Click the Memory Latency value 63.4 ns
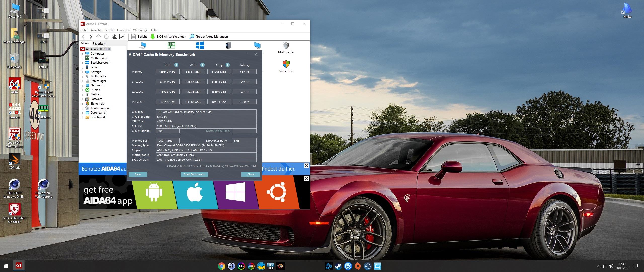 point(245,72)
